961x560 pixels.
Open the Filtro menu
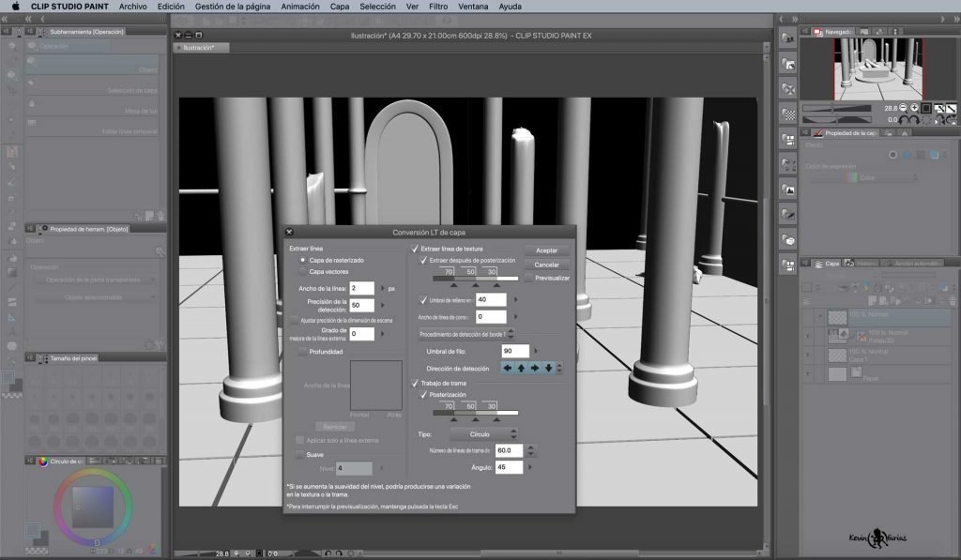(x=437, y=7)
